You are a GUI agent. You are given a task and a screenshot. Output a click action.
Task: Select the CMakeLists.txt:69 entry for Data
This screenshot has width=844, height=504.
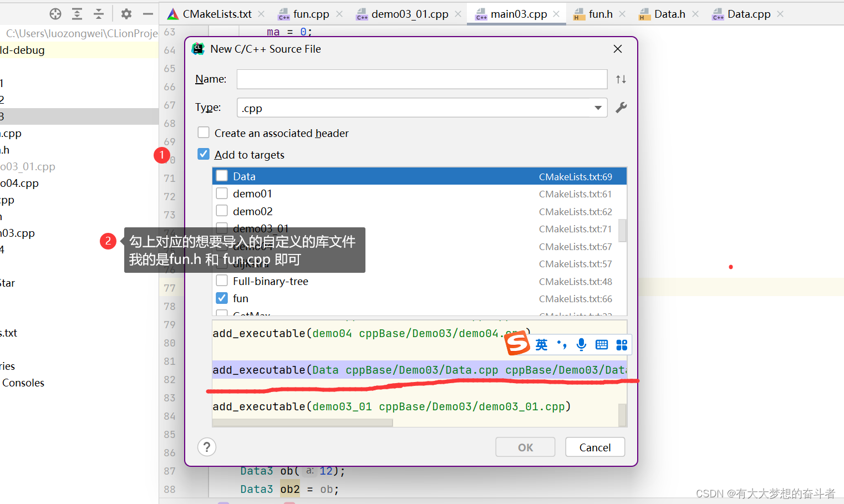pos(576,177)
